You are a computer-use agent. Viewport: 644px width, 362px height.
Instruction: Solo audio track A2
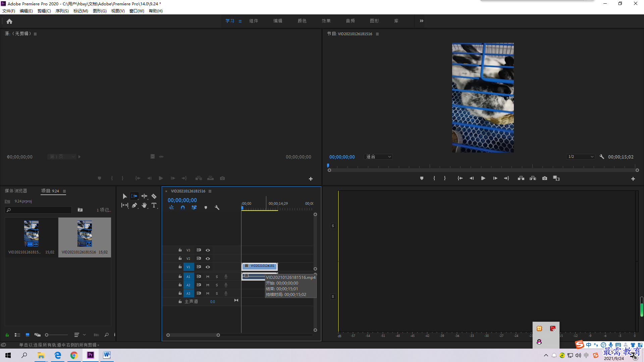tap(217, 285)
